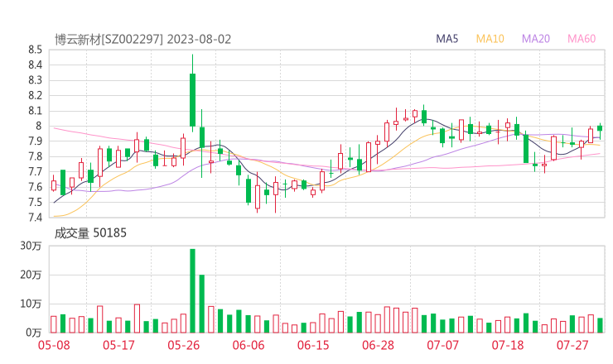Click the 05-26 date axis label
This screenshot has width=613, height=364.
click(183, 345)
